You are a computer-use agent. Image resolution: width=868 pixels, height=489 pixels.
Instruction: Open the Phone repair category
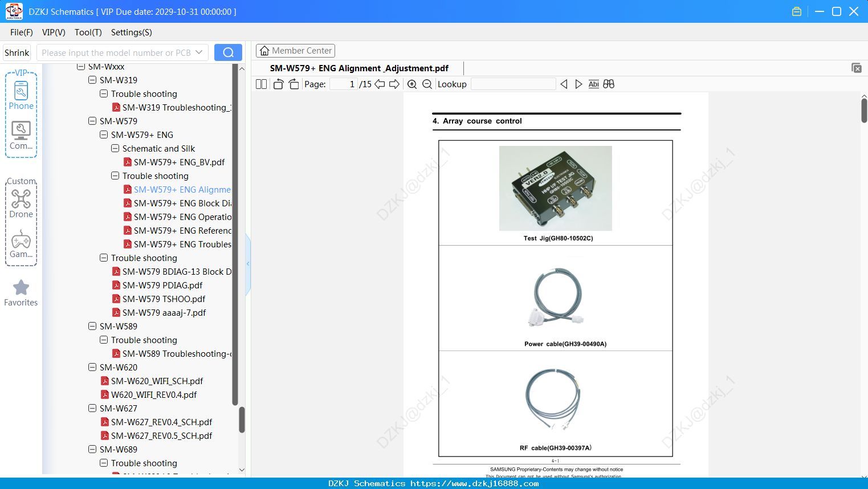pos(21,96)
